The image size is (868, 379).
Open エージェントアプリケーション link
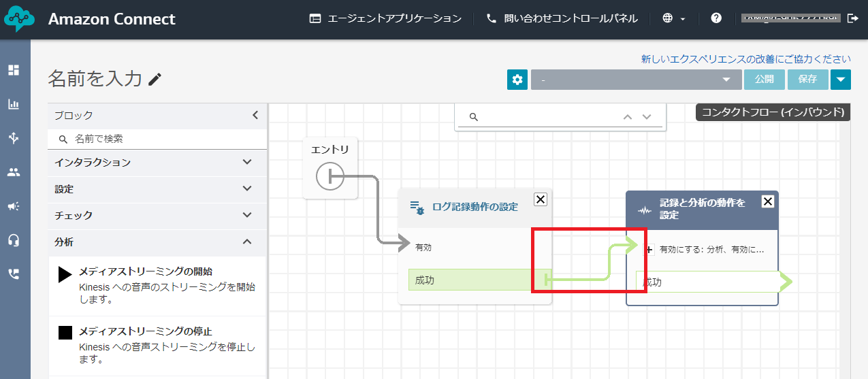tap(385, 18)
